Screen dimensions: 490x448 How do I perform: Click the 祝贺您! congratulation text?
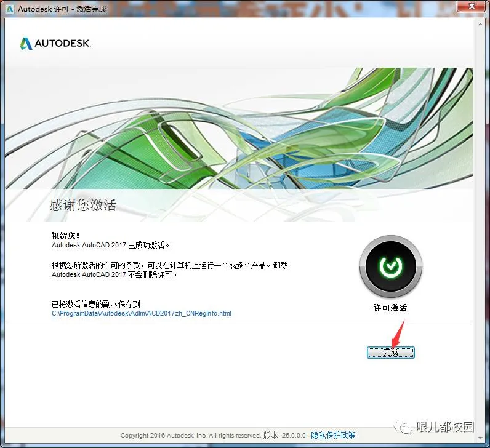click(x=66, y=236)
